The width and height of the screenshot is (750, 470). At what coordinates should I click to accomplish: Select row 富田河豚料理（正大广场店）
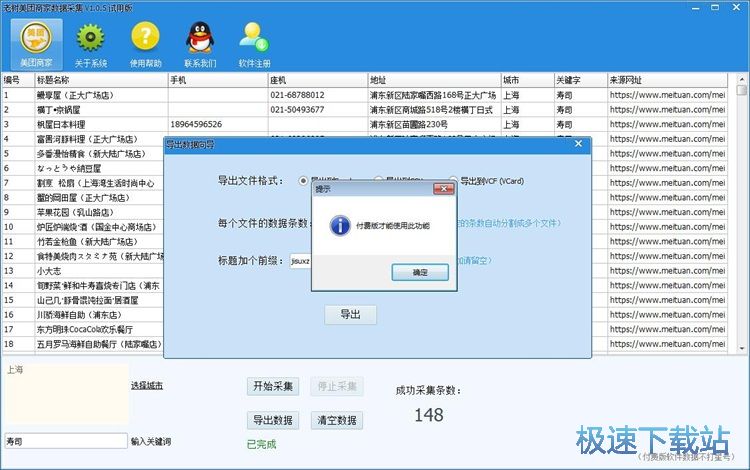(87, 139)
